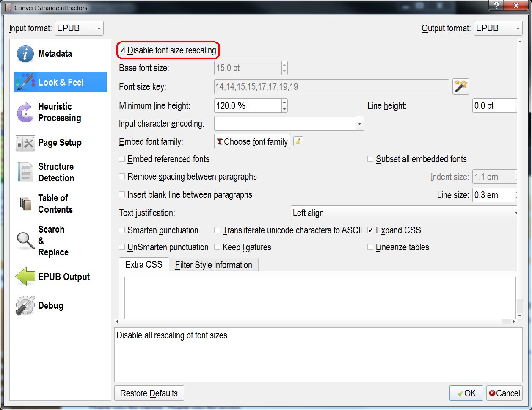Select the Look & Feel paintbrush icon
Screen dimensions: 532x410
click(x=25, y=82)
